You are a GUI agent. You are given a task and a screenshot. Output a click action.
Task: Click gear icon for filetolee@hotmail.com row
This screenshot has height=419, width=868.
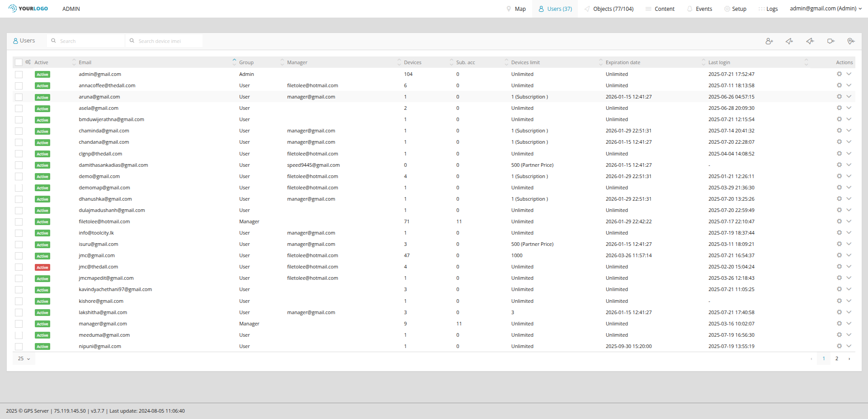pyautogui.click(x=839, y=221)
